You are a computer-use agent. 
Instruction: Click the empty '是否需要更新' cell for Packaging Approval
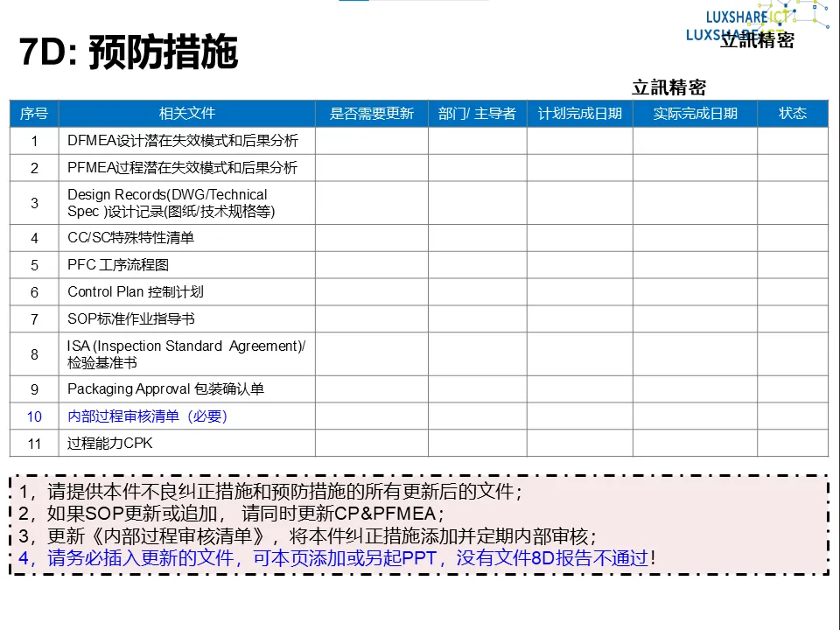(x=372, y=388)
